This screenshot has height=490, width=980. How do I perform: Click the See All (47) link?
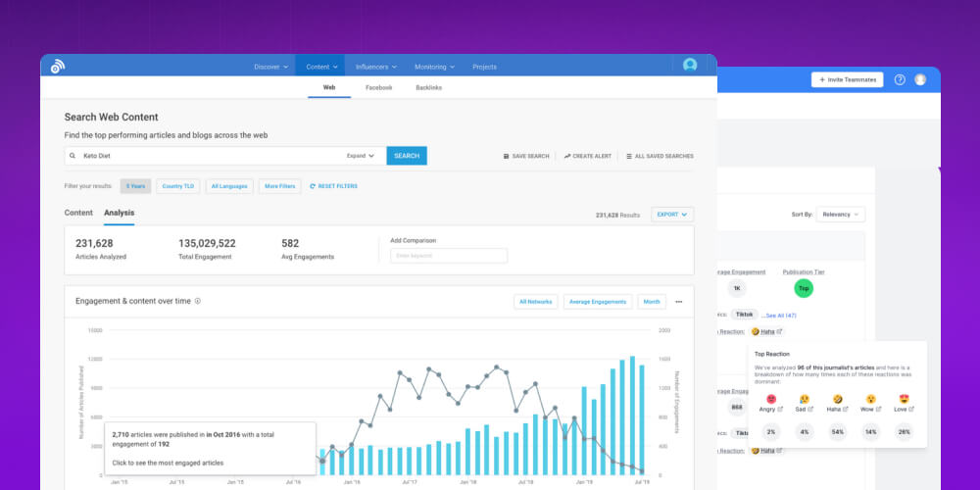pyautogui.click(x=779, y=315)
